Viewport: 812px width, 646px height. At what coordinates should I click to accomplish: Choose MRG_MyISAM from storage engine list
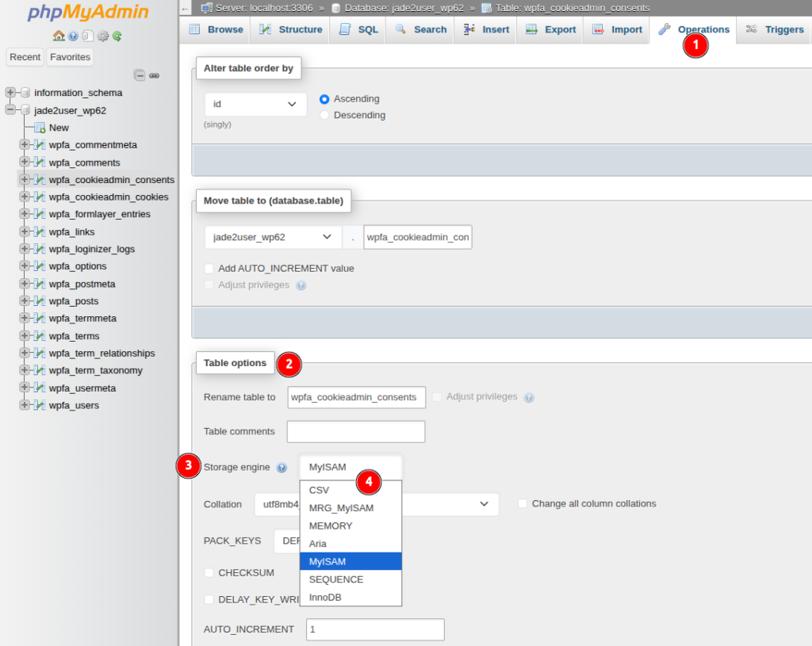pyautogui.click(x=350, y=508)
